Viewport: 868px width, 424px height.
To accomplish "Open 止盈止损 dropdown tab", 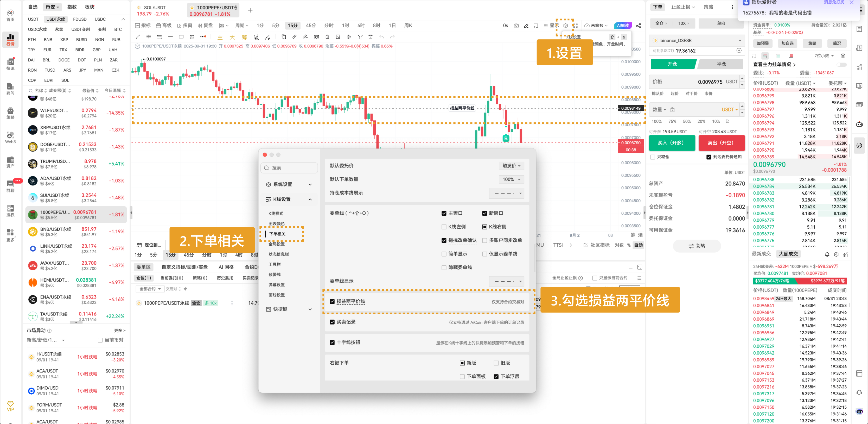I will point(683,7).
